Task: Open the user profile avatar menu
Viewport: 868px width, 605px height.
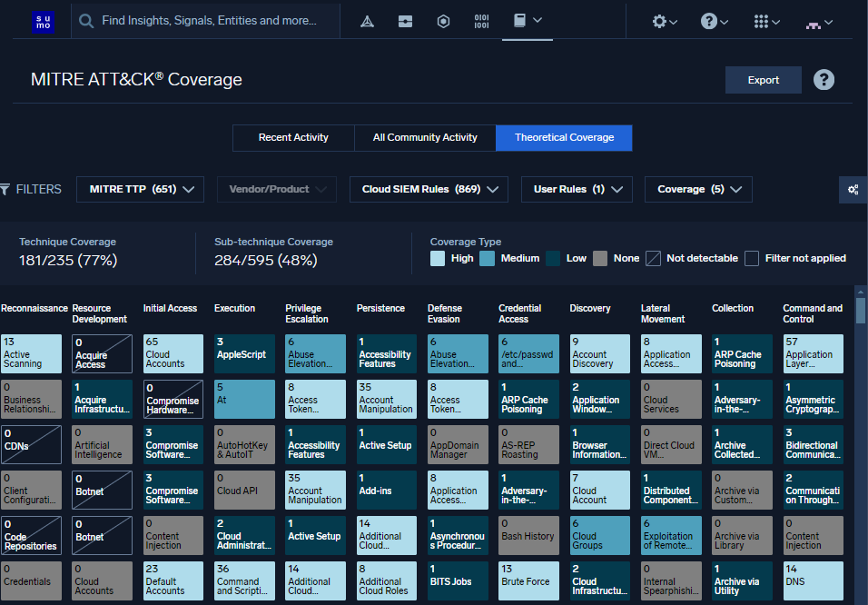Action: pos(819,23)
